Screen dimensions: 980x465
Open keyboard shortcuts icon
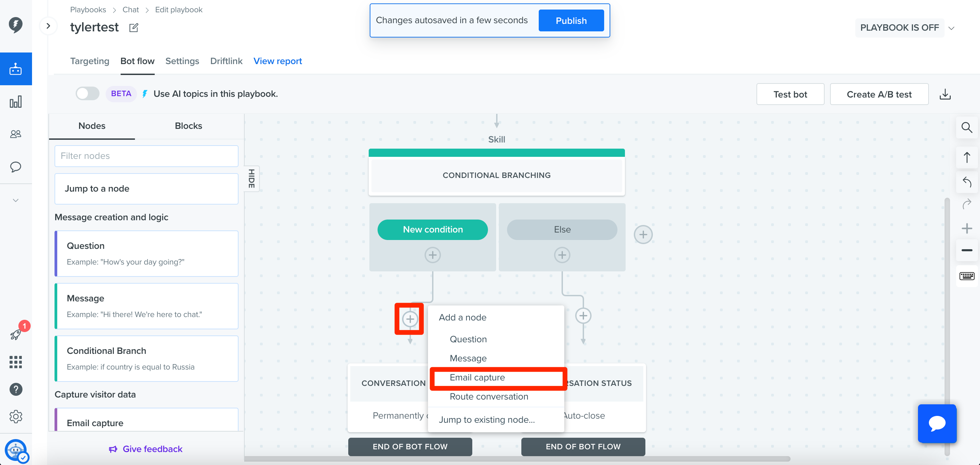[x=966, y=276]
